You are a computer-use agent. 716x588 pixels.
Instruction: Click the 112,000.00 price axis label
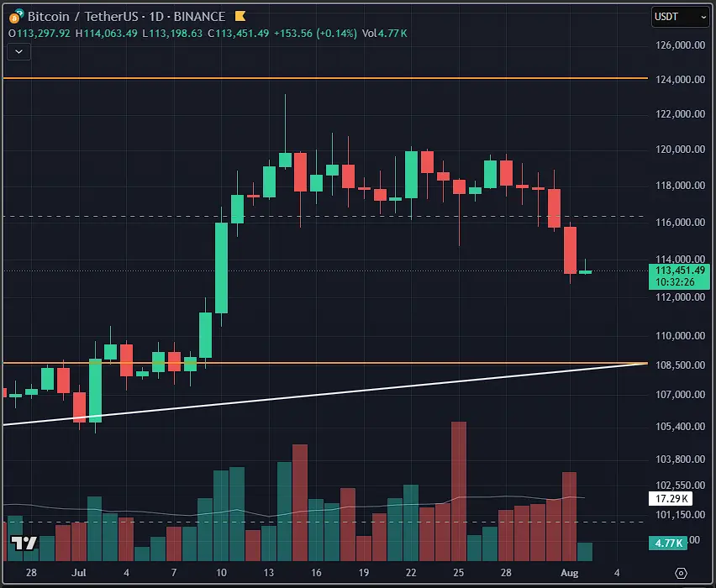[x=680, y=297]
